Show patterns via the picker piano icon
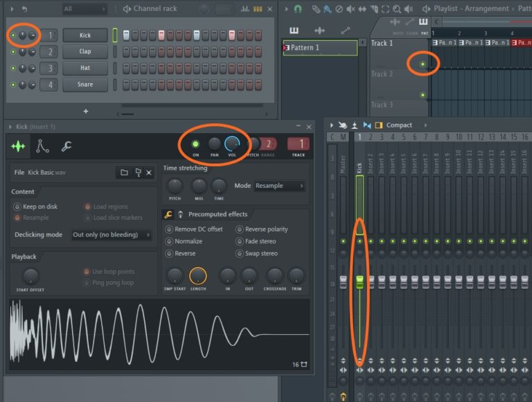 coord(294,30)
